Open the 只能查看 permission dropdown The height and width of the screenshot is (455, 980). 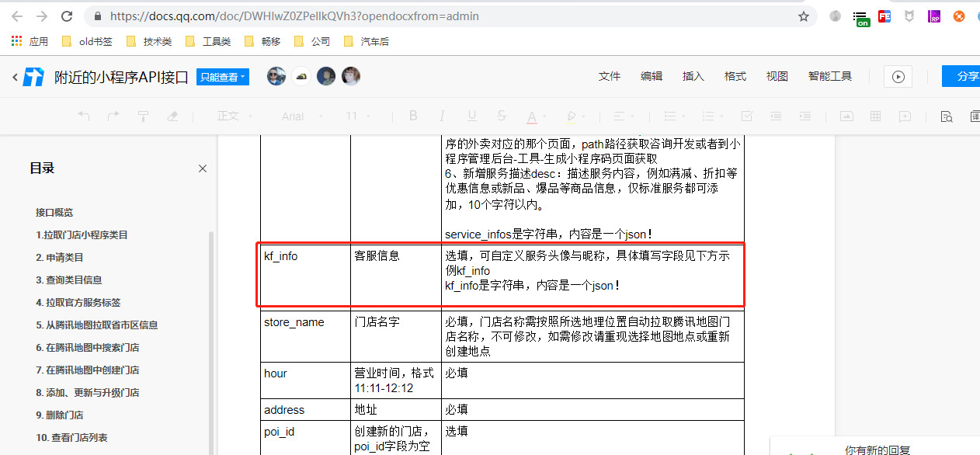tap(223, 77)
